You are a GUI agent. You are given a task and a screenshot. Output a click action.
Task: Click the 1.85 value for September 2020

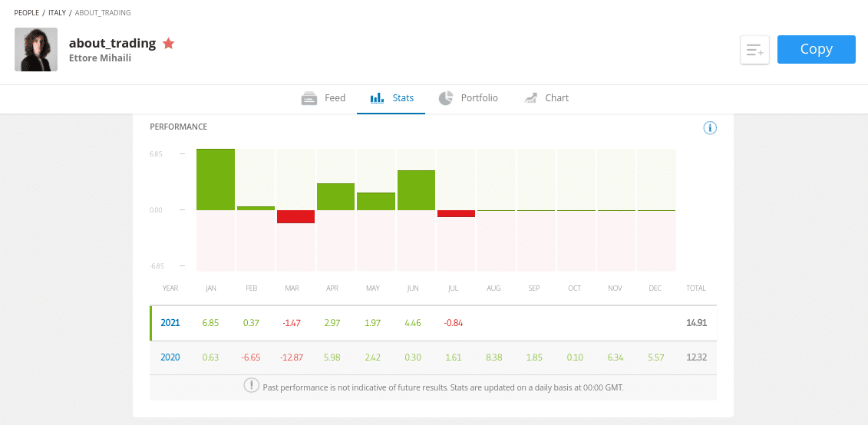pos(534,357)
